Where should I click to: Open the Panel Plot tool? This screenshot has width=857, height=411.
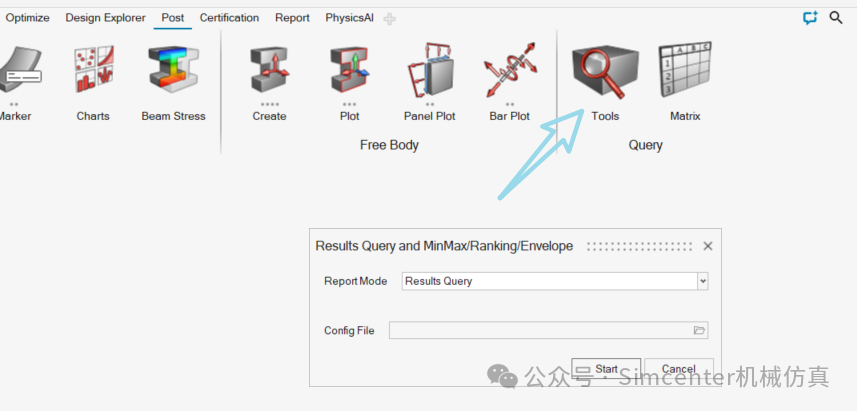[429, 70]
